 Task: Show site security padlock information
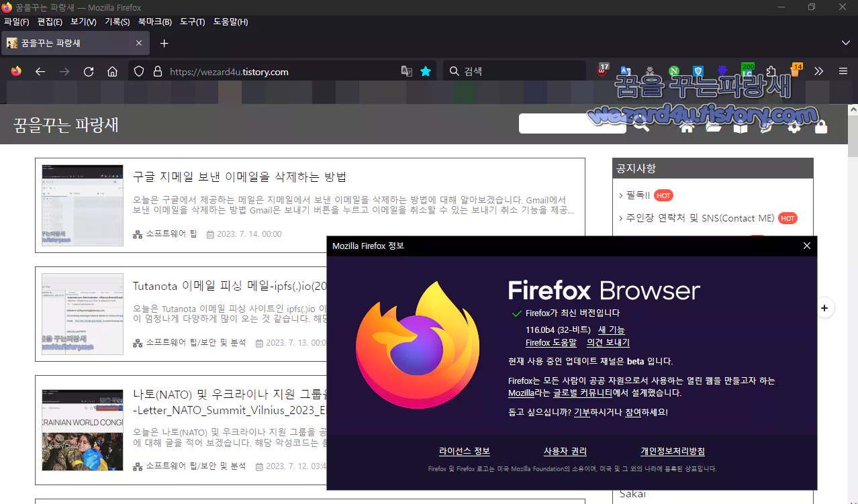(158, 71)
